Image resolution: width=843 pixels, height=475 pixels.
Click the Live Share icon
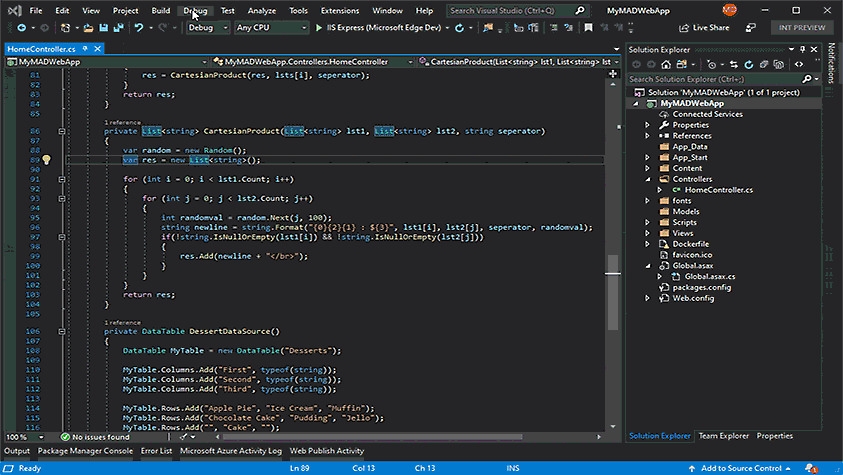click(x=684, y=28)
